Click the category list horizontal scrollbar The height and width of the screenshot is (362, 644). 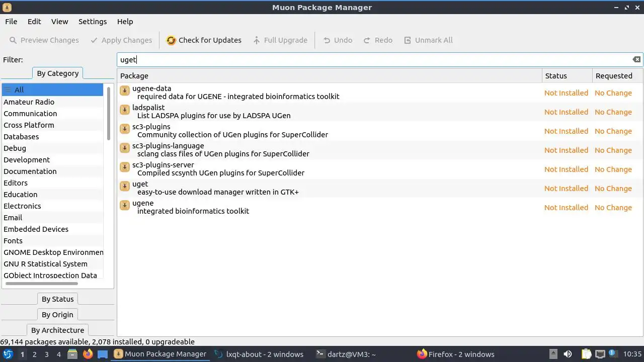[x=41, y=284]
